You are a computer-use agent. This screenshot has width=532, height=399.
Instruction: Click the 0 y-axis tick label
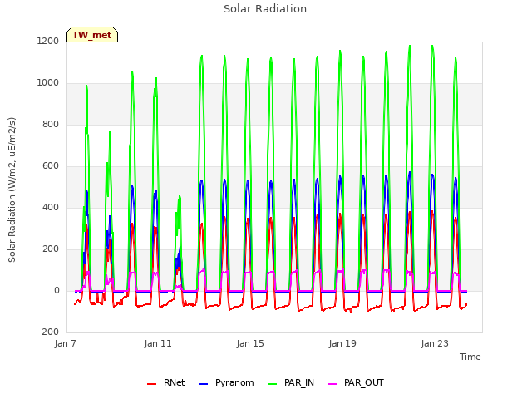[57, 290]
